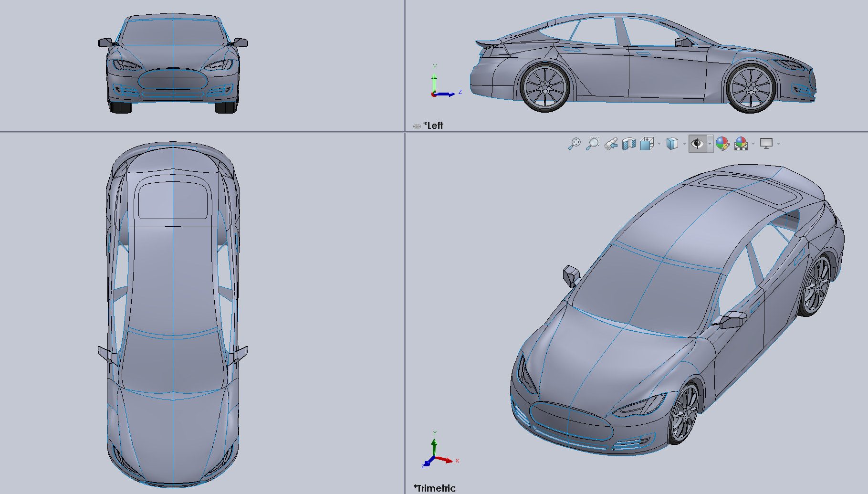Click the trimetric viewport coordinate triad

439,450
